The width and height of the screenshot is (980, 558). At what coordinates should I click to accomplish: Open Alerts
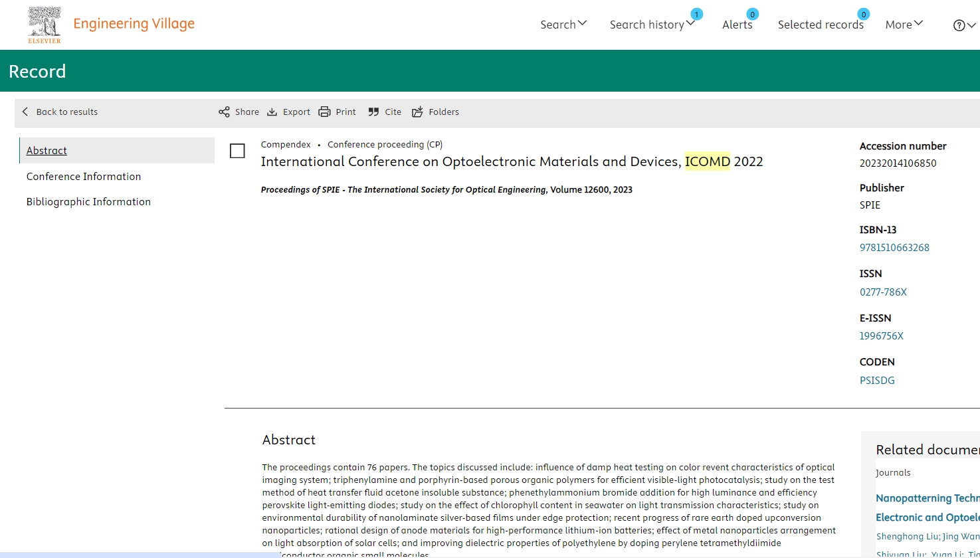(737, 25)
